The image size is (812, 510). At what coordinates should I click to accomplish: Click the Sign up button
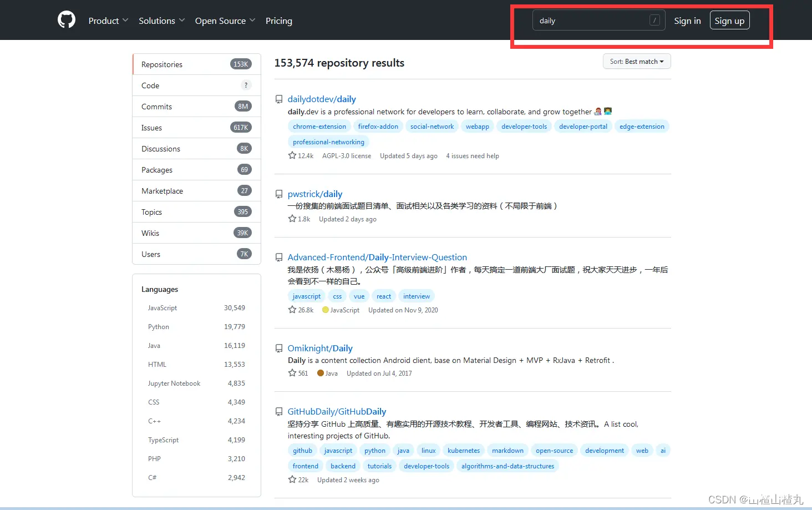pyautogui.click(x=729, y=21)
